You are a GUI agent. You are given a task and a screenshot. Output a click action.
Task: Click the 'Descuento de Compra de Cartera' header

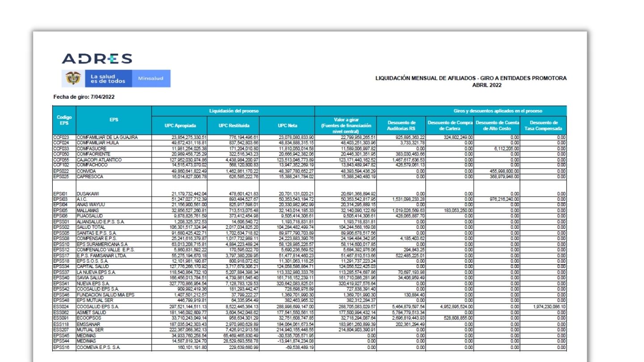449,125
